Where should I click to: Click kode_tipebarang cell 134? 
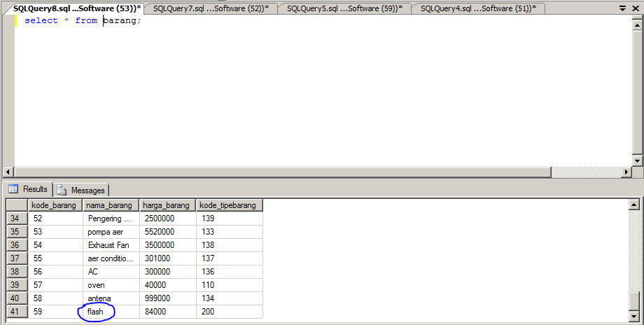tap(229, 298)
